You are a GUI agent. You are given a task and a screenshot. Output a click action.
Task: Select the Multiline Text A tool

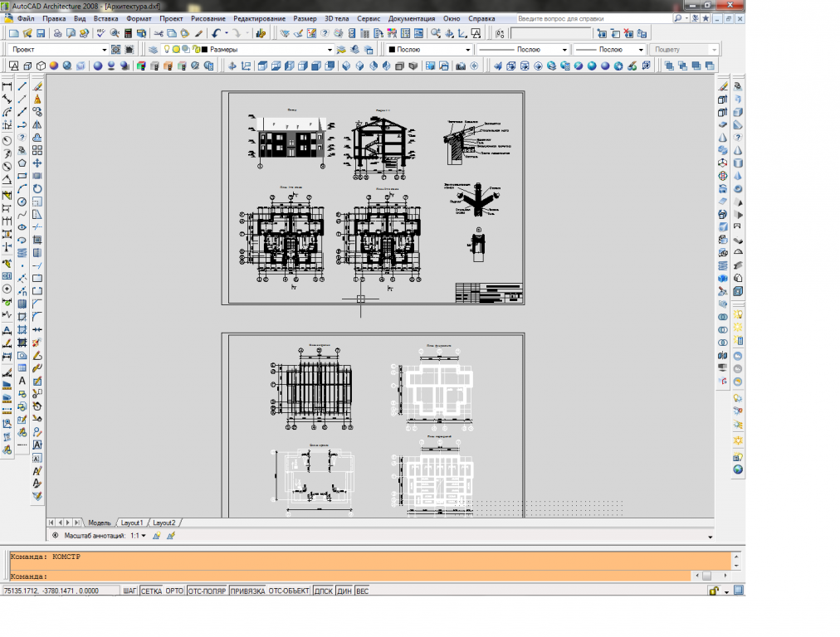coord(22,381)
